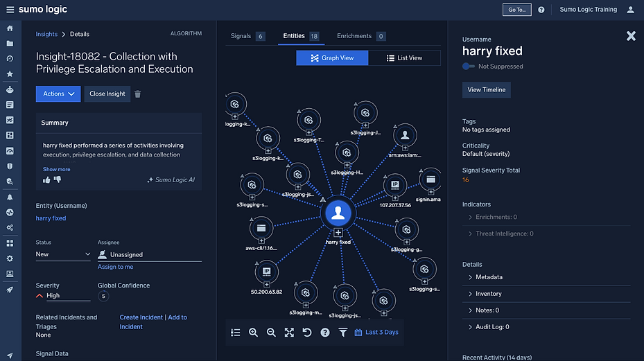Click Assign to me link
This screenshot has width=644, height=361.
(115, 267)
